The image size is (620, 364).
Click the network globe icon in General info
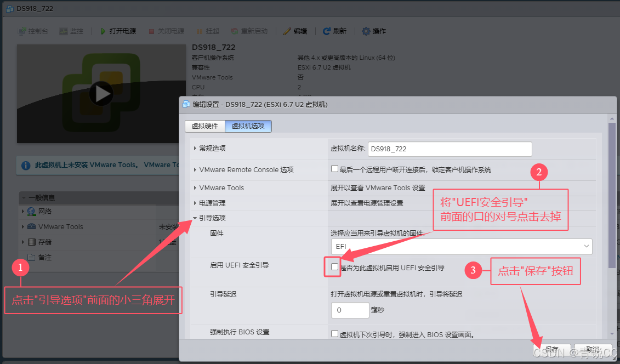(31, 212)
